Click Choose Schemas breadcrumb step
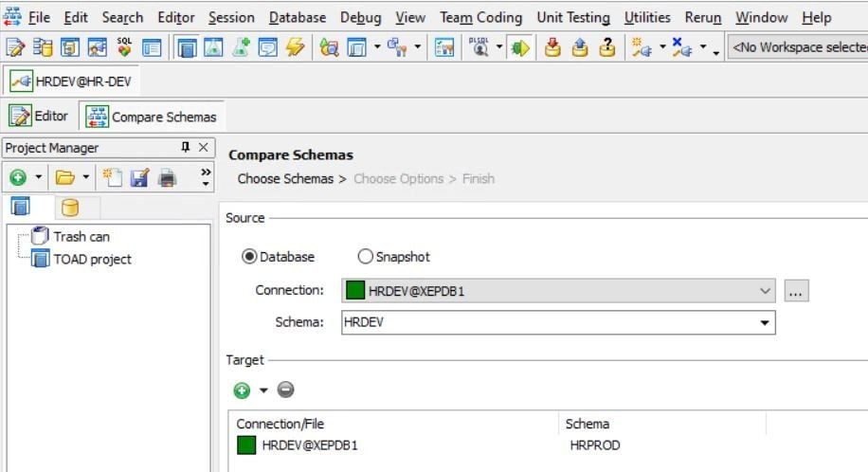Viewport: 868px width, 472px height. [285, 179]
